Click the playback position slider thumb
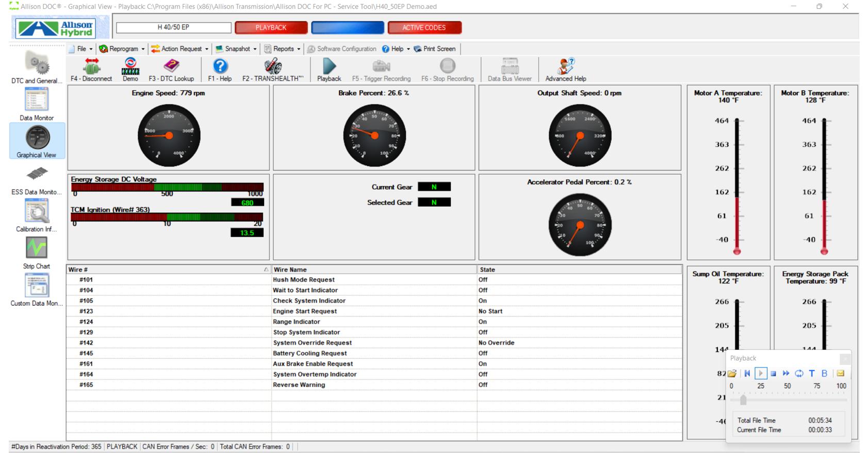Viewport: 868px width, 453px height. (x=743, y=400)
